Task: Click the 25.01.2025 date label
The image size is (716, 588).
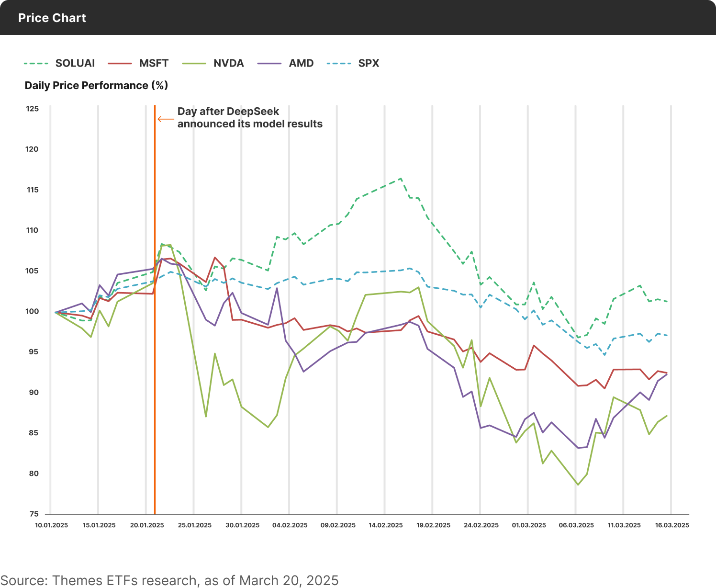Action: coord(195,525)
